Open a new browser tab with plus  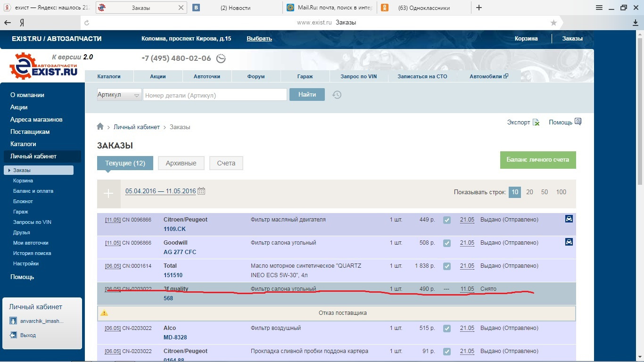tap(479, 8)
